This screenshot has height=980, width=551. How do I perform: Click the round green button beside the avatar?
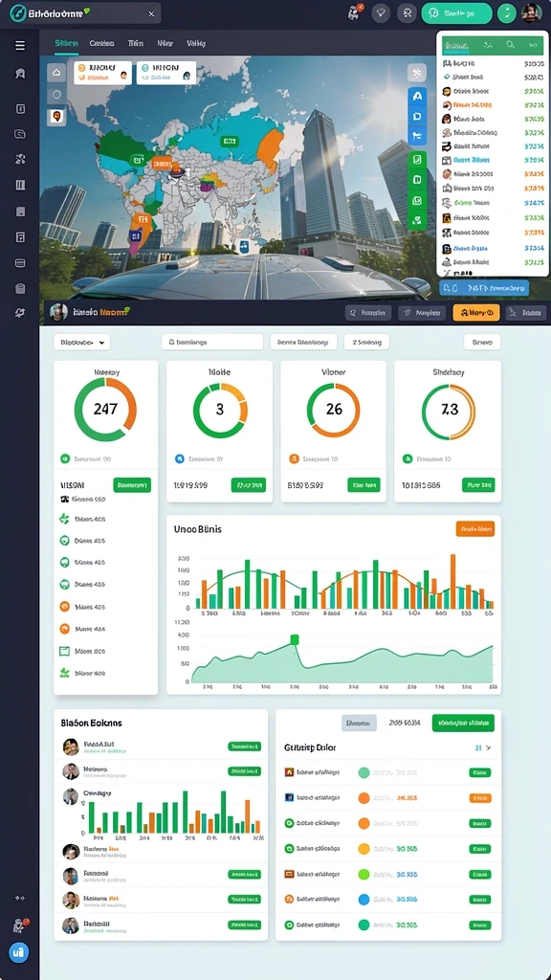click(x=507, y=13)
